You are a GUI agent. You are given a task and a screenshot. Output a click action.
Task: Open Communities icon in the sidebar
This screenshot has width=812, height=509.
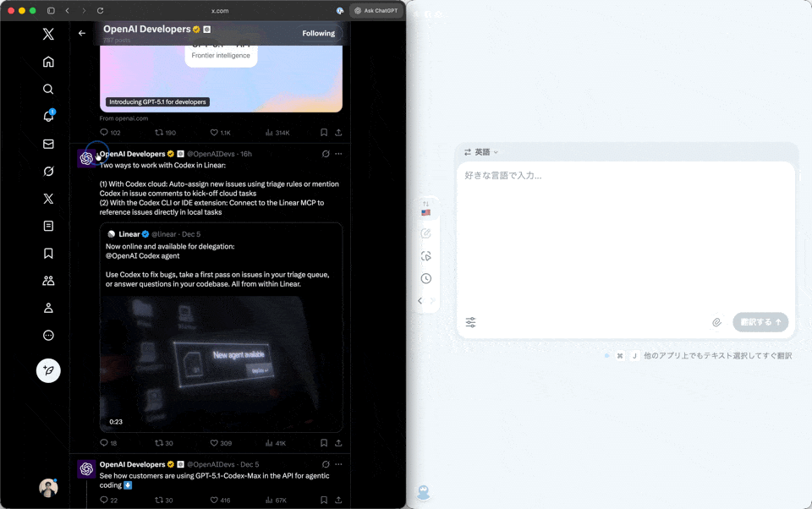[48, 281]
